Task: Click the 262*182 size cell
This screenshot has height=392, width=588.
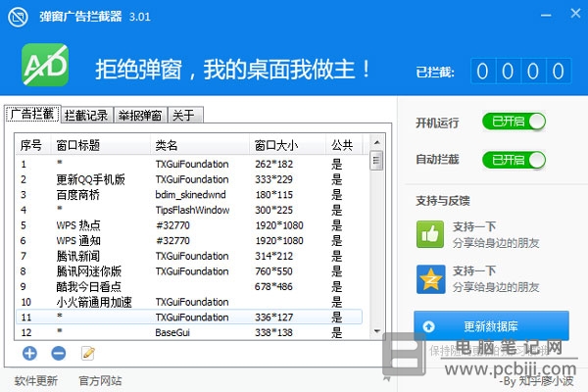Action: tap(273, 164)
